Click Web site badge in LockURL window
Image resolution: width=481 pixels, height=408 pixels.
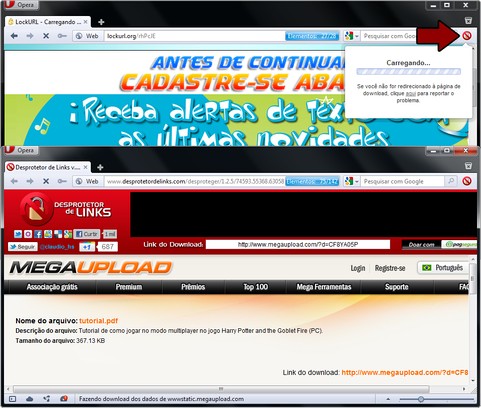pyautogui.click(x=87, y=36)
